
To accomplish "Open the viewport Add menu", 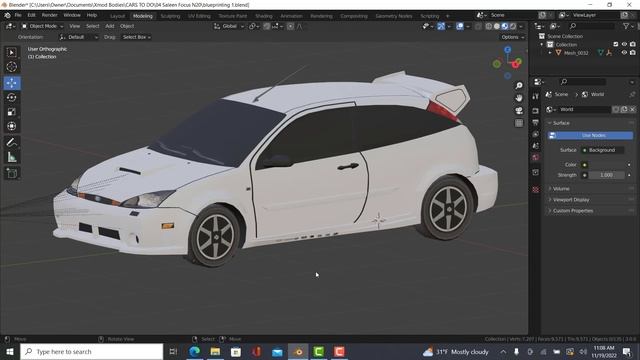I will [x=110, y=26].
